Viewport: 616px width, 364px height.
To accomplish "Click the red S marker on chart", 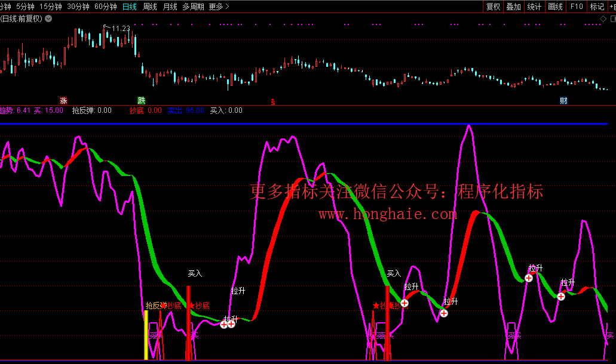I will point(273,101).
